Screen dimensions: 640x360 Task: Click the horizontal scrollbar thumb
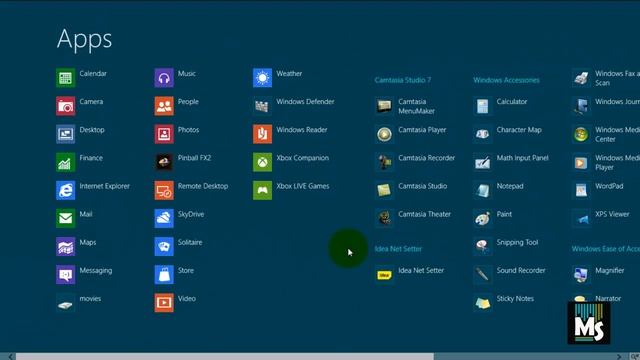[x=224, y=357]
